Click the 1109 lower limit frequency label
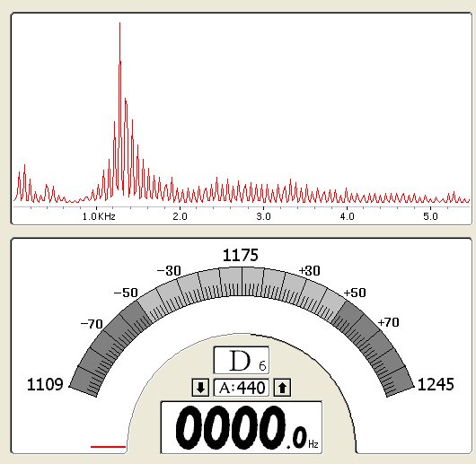Image resolution: width=476 pixels, height=464 pixels. coord(45,384)
